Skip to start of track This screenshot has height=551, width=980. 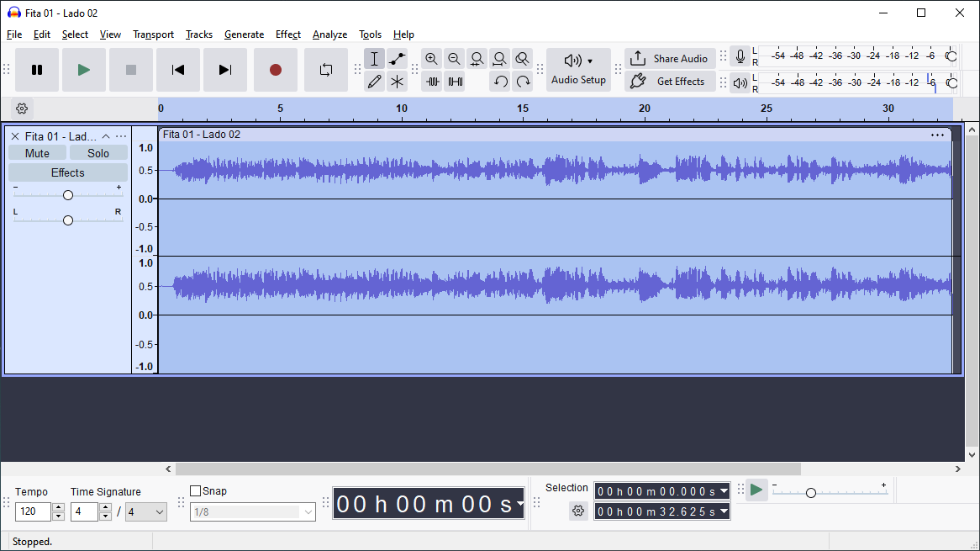coord(178,70)
